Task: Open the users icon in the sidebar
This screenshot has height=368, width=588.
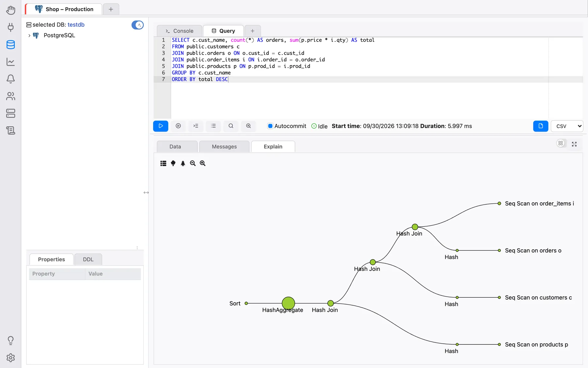Action: pos(10,96)
